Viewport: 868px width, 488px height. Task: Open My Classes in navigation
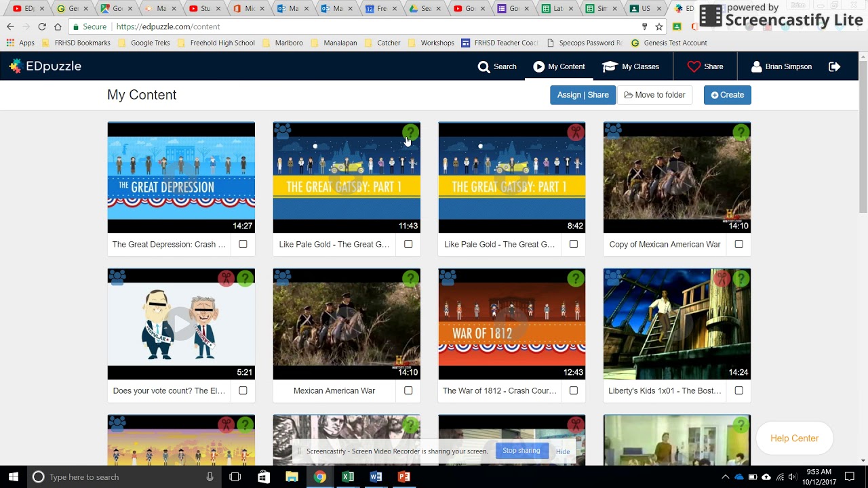coord(631,66)
